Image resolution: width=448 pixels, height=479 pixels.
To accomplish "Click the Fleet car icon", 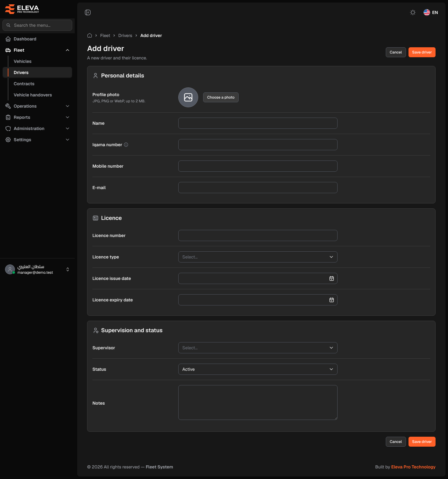I will (x=8, y=50).
